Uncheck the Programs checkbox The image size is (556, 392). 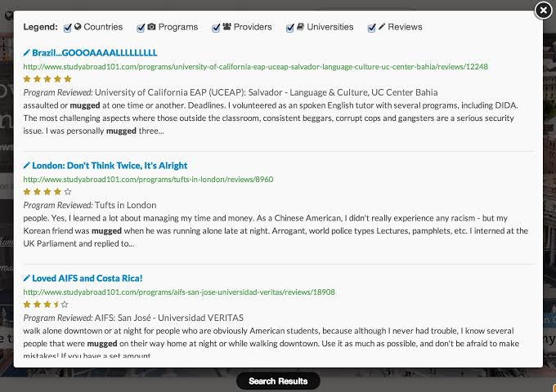pyautogui.click(x=141, y=28)
